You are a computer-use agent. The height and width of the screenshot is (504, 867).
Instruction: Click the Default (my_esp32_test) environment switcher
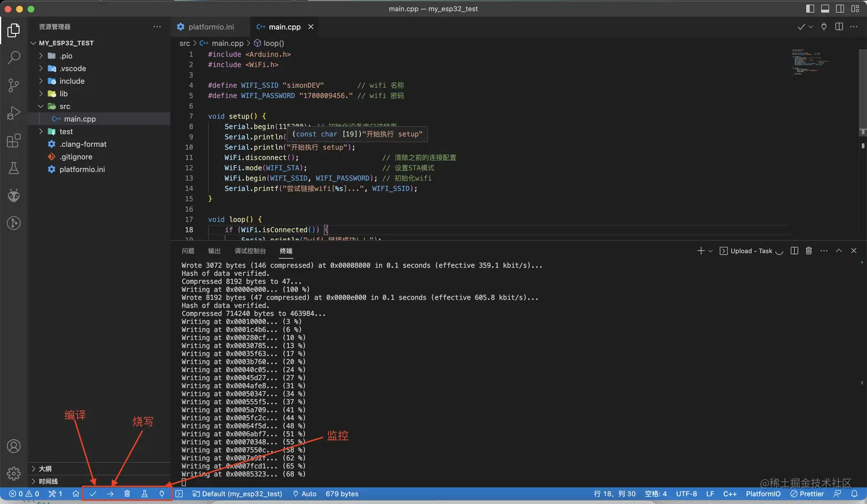coord(237,494)
